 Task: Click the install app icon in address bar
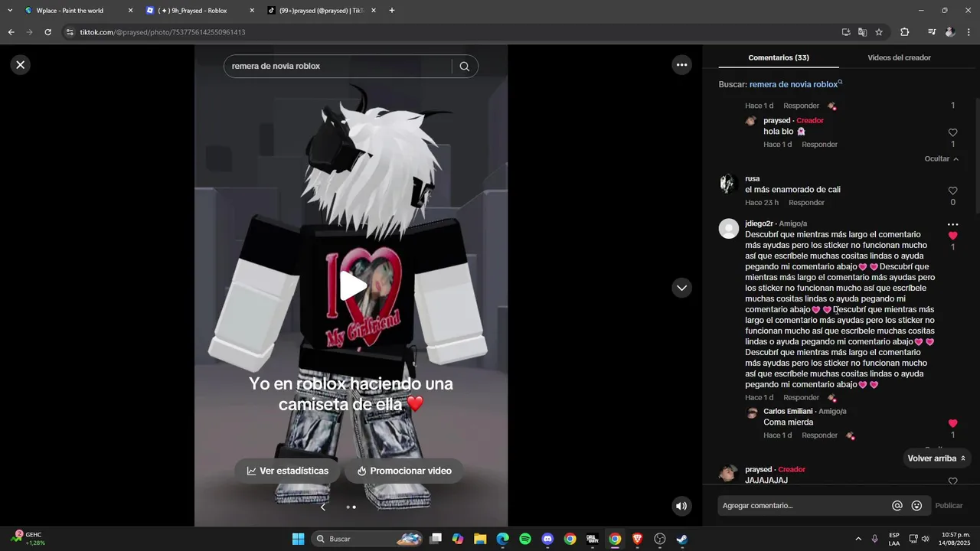tap(845, 32)
